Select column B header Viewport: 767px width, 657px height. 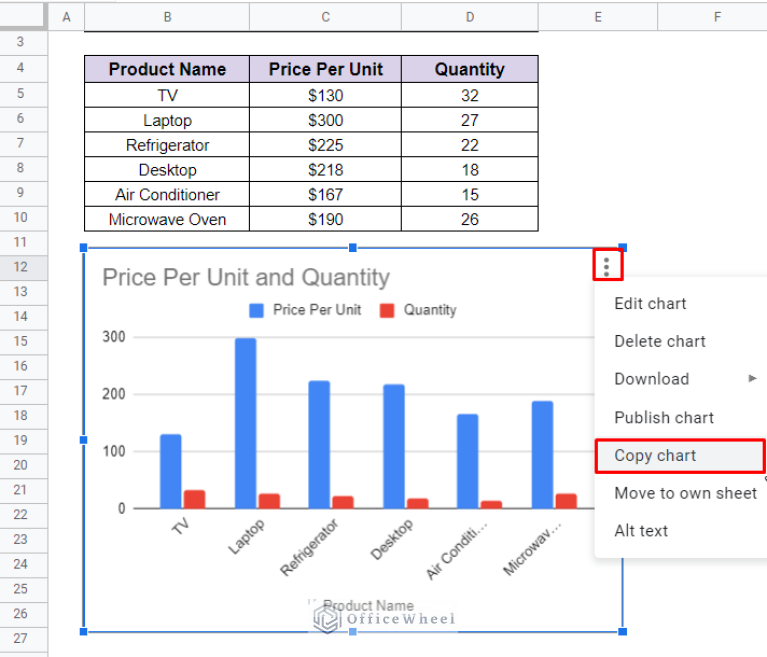click(167, 17)
